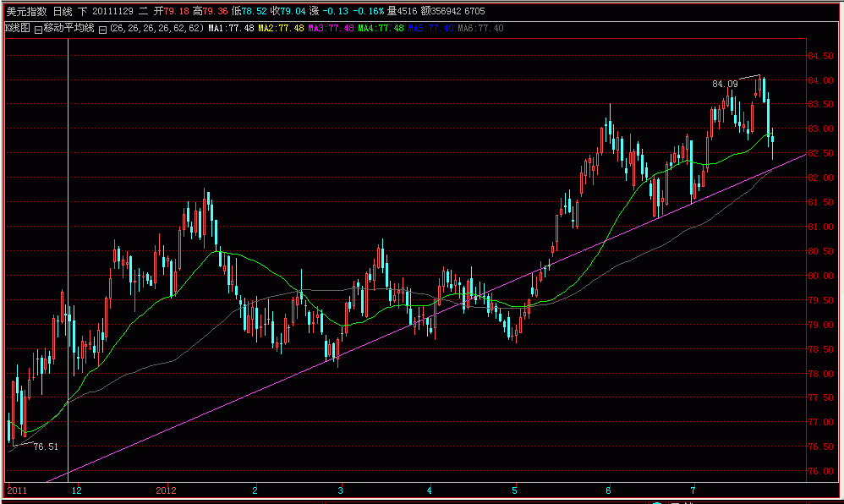Click month 4 marker on time axis
Screen dimensions: 844x504
coord(429,490)
